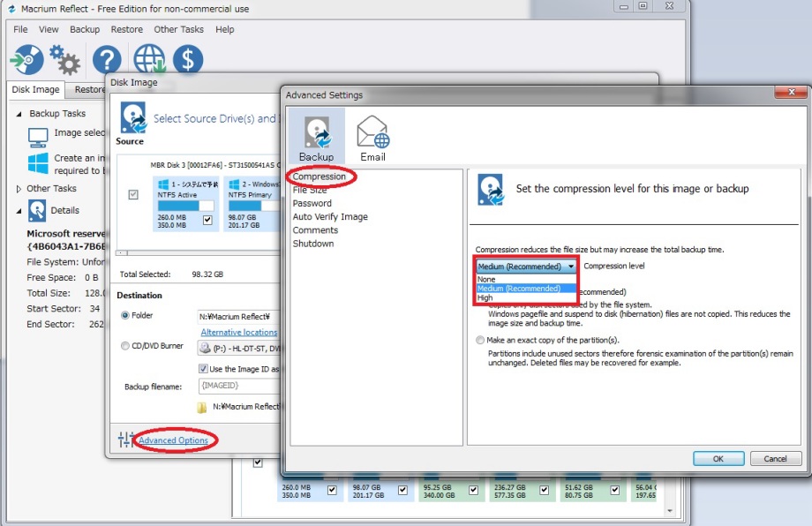Click the Advanced Options sliders icon
The height and width of the screenshot is (526, 812).
(125, 440)
